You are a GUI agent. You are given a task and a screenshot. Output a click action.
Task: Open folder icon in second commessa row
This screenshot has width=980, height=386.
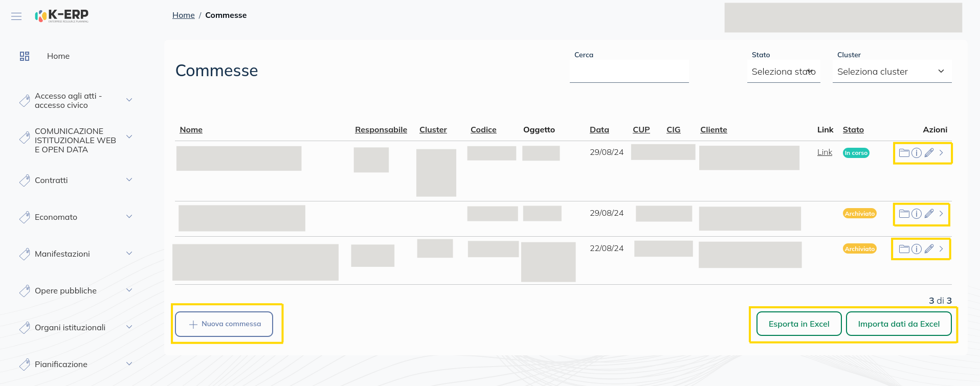(x=904, y=214)
